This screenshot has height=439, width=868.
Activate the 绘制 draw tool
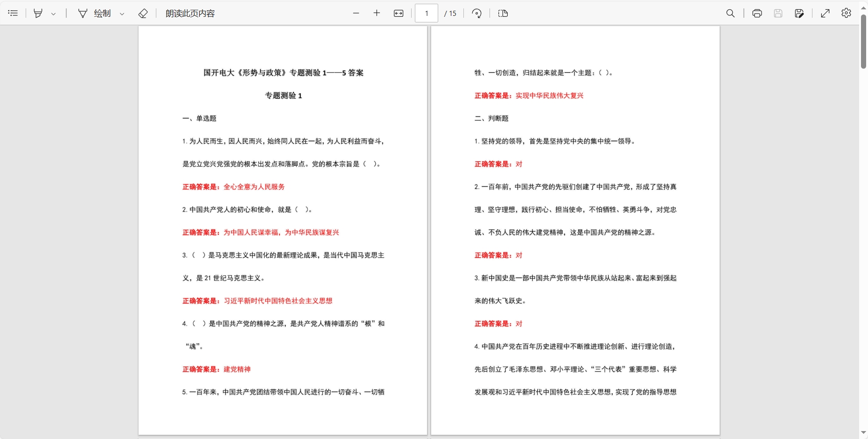[95, 13]
